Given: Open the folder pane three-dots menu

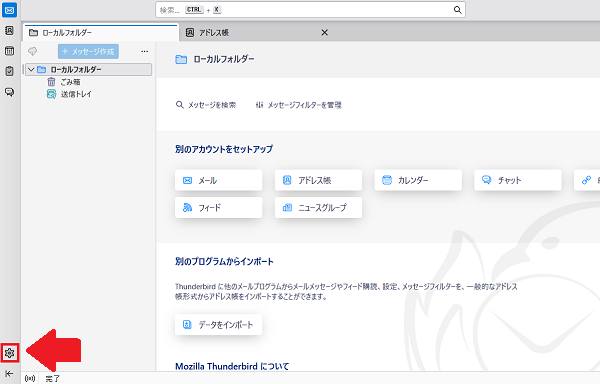Looking at the screenshot, I should pos(144,51).
